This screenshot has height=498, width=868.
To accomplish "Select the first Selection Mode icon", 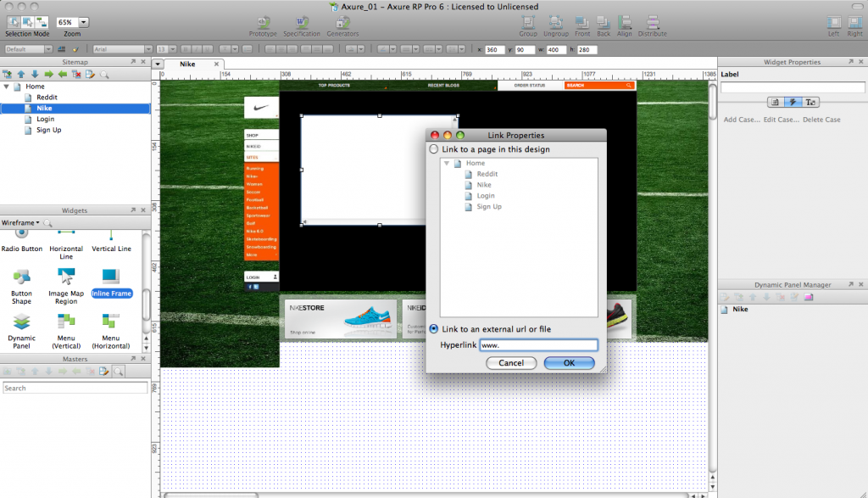I will pos(14,22).
